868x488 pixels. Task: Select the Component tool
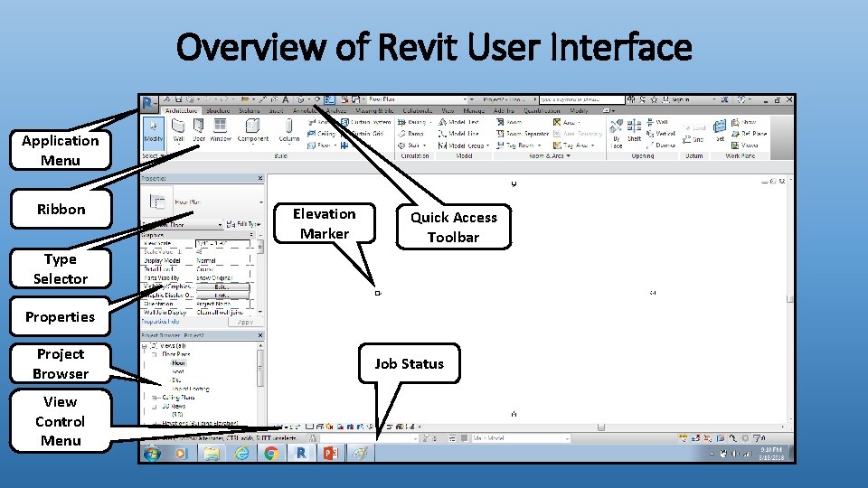point(253,131)
